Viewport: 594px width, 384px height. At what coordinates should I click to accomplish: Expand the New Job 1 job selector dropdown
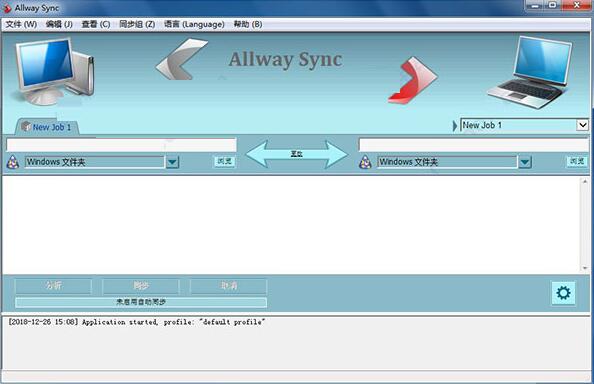(x=582, y=125)
